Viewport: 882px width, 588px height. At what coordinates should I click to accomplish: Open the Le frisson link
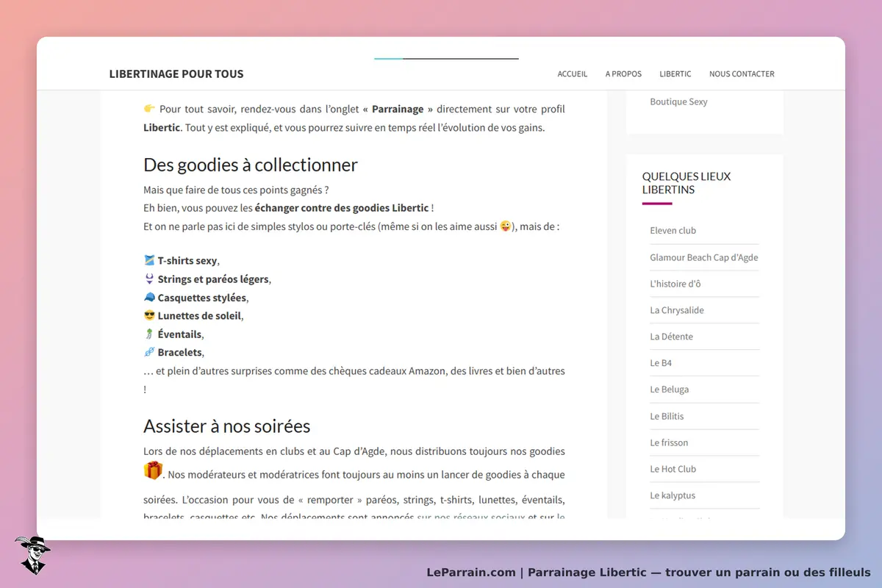[669, 442]
